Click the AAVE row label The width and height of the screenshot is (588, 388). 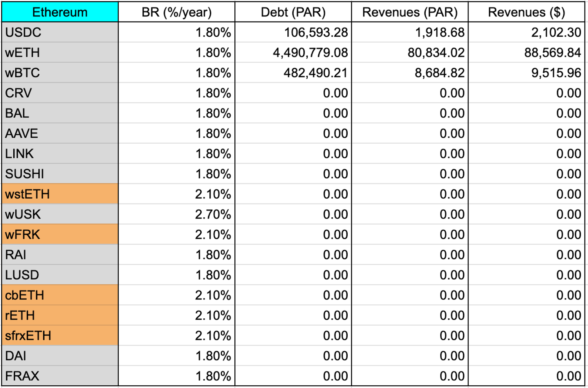click(x=60, y=133)
